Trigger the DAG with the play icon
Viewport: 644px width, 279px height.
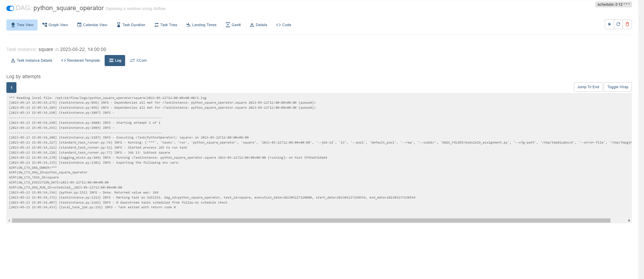point(609,24)
